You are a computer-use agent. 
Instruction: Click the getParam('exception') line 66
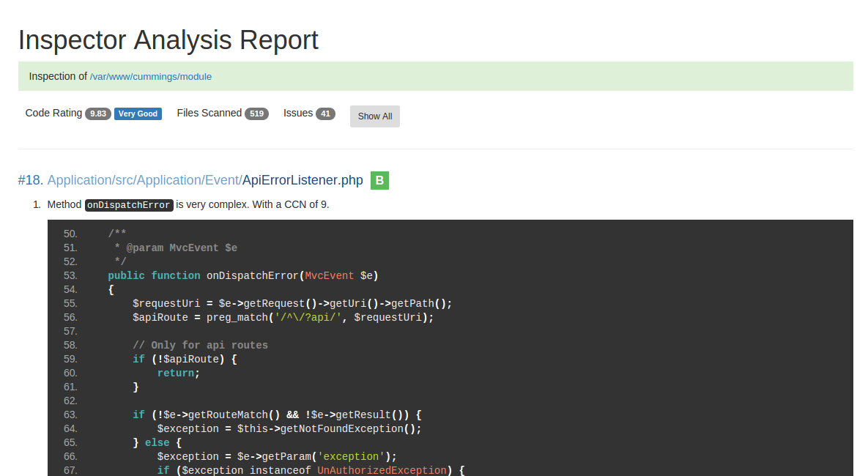click(278, 456)
